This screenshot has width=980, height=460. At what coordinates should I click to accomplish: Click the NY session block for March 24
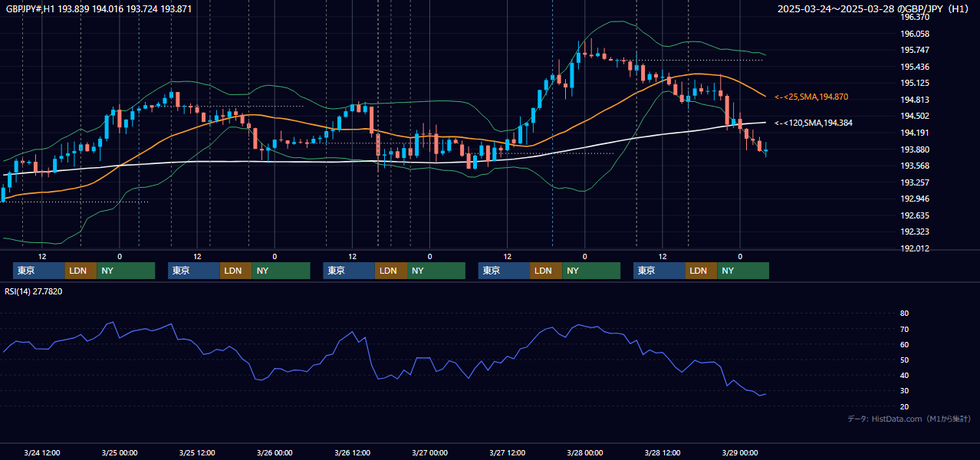coord(126,271)
